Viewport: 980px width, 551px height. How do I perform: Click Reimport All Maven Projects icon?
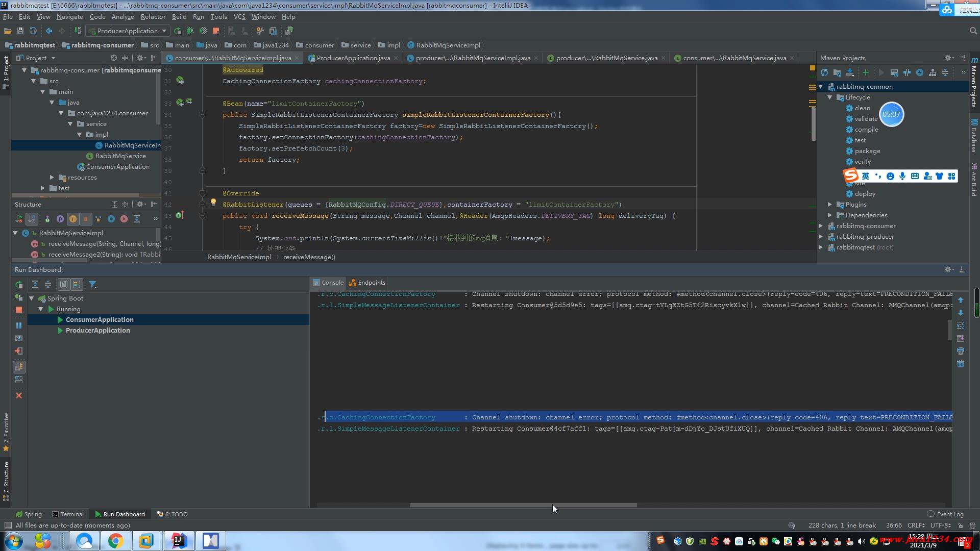click(824, 73)
